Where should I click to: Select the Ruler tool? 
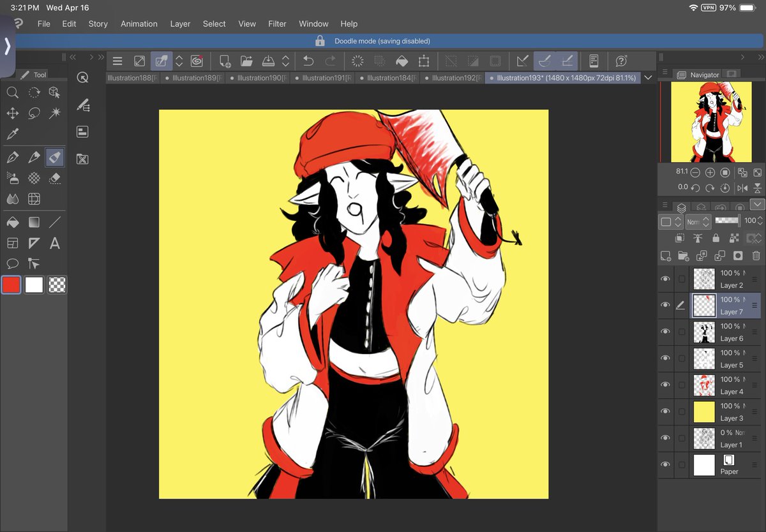pyautogui.click(x=34, y=243)
